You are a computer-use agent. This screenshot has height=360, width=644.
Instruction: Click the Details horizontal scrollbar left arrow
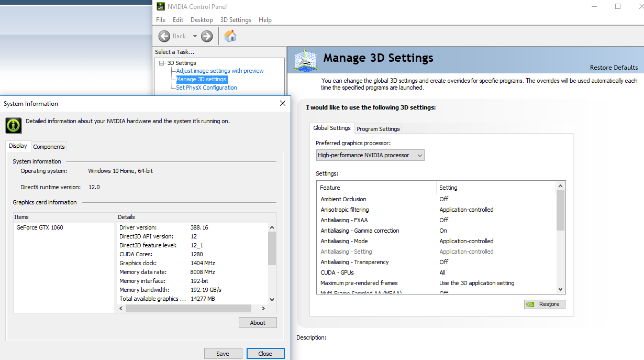point(121,309)
